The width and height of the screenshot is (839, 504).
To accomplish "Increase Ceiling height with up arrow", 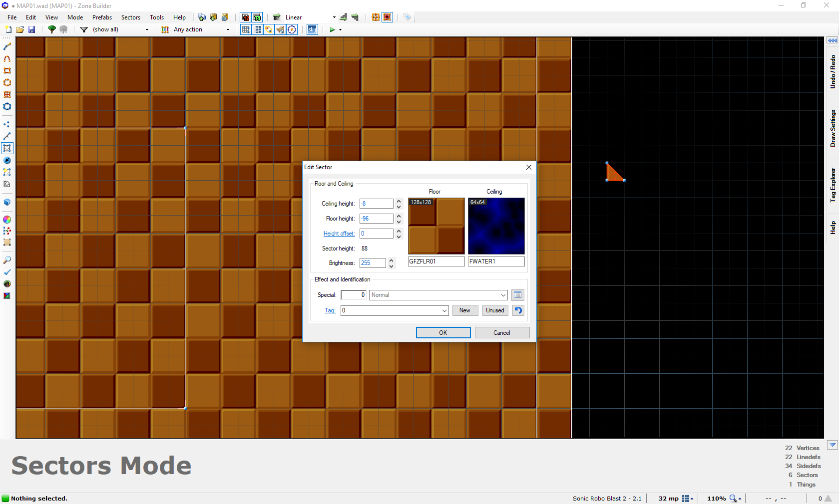I will click(399, 201).
